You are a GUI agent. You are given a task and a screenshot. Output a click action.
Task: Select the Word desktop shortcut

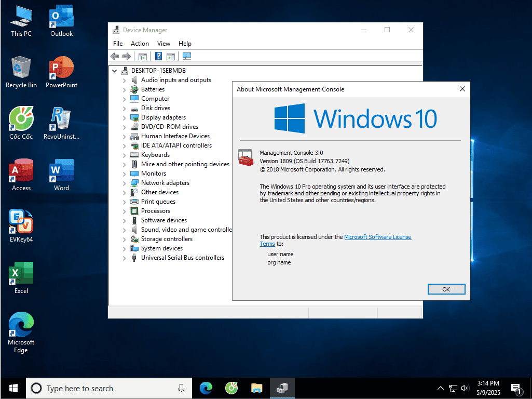coord(61,175)
